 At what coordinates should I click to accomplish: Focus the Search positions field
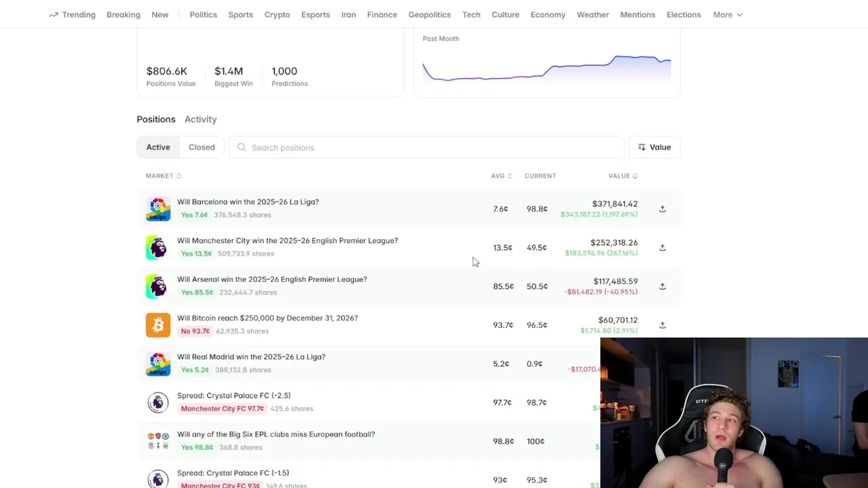[426, 147]
